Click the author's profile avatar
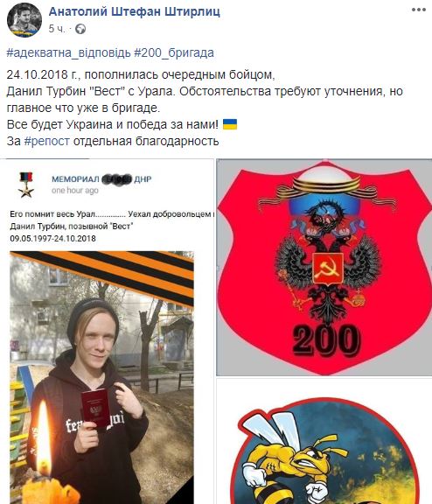Screen dimensions: 432x504 (x=24, y=20)
